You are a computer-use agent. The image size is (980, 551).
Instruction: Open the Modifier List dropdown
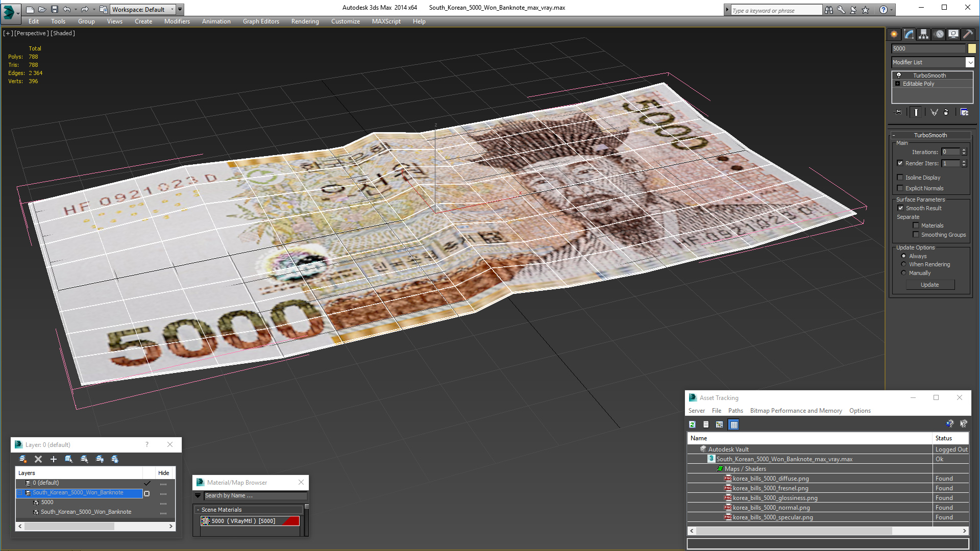(970, 62)
